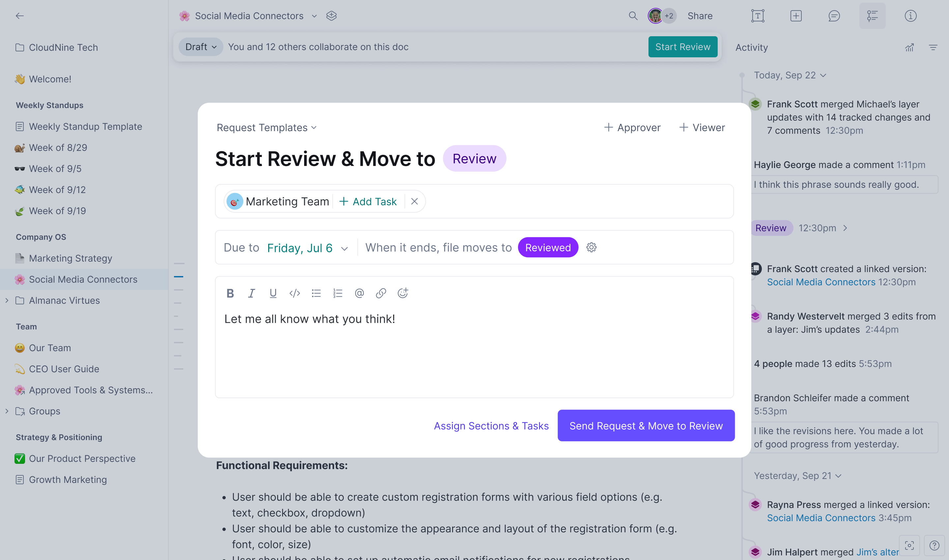This screenshot has width=949, height=560.
Task: Open the review settings gear icon
Action: coord(591,247)
